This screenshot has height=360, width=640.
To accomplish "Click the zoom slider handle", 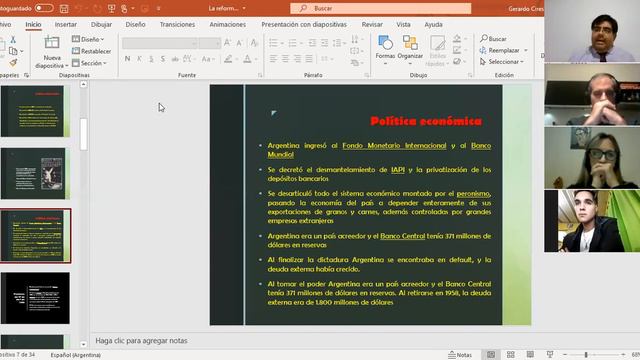I will tap(586, 355).
